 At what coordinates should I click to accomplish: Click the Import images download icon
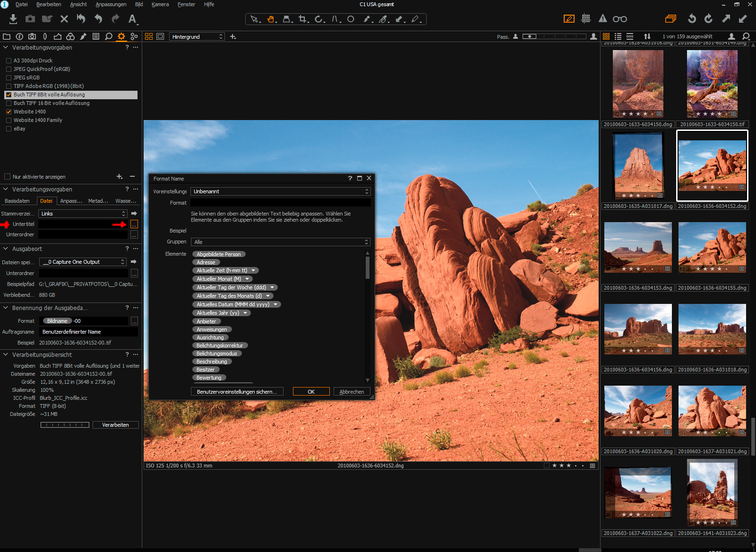point(13,19)
